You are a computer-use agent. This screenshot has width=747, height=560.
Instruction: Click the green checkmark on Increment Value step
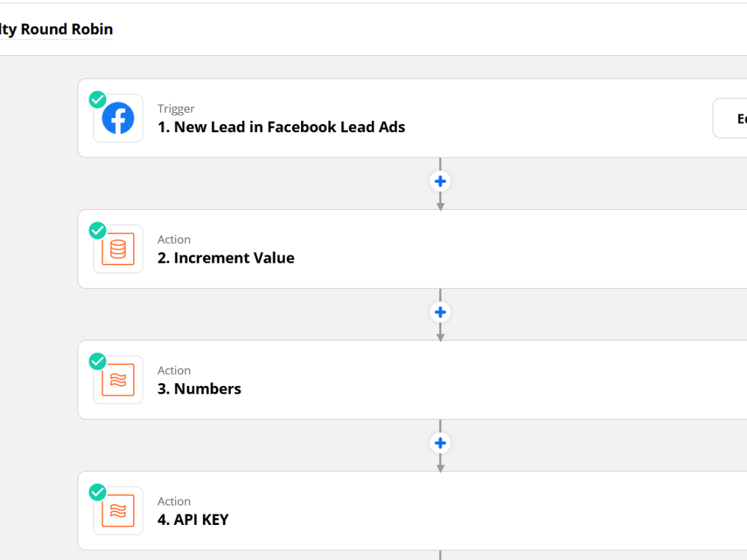pyautogui.click(x=97, y=230)
